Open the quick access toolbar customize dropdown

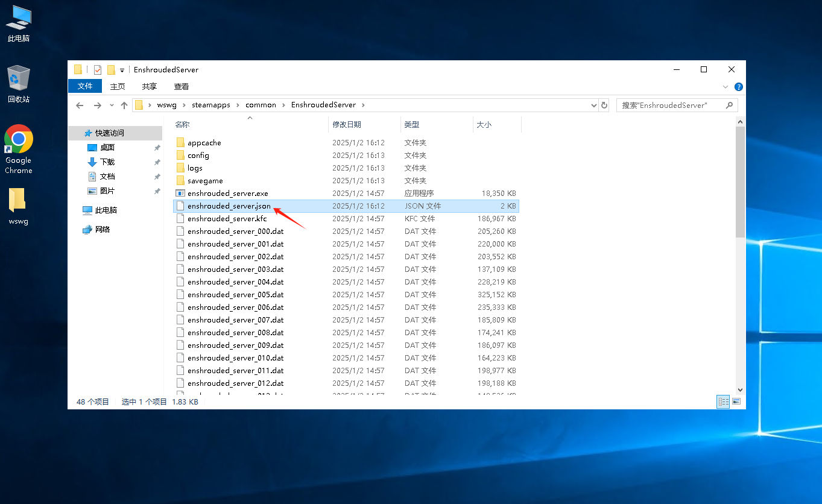(x=122, y=70)
